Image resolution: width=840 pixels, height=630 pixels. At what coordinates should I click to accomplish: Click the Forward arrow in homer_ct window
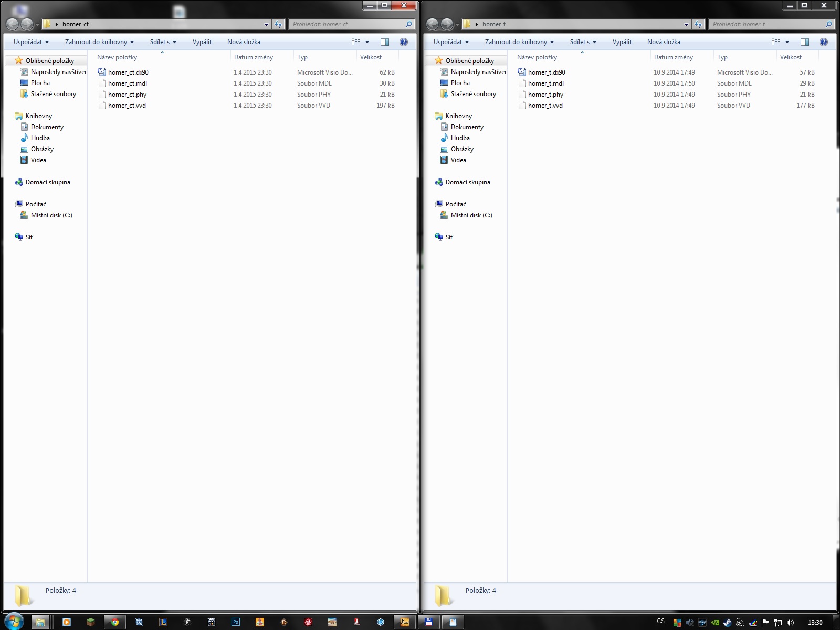point(27,24)
